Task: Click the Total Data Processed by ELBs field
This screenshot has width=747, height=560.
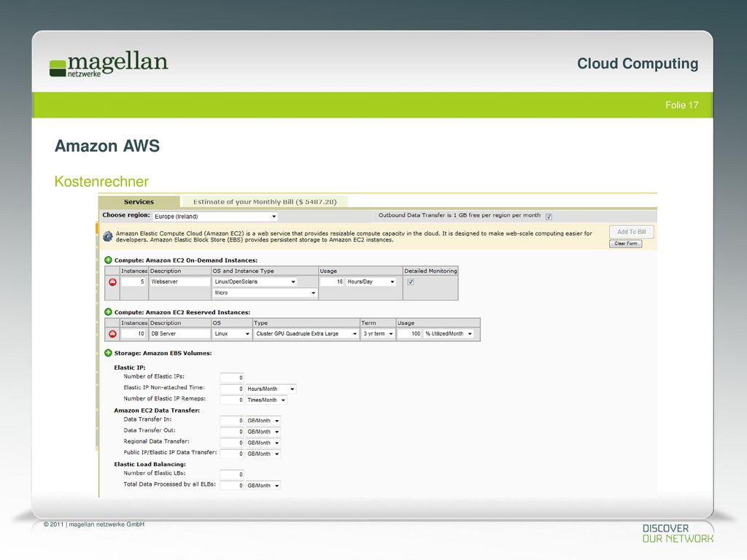Action: pos(232,485)
